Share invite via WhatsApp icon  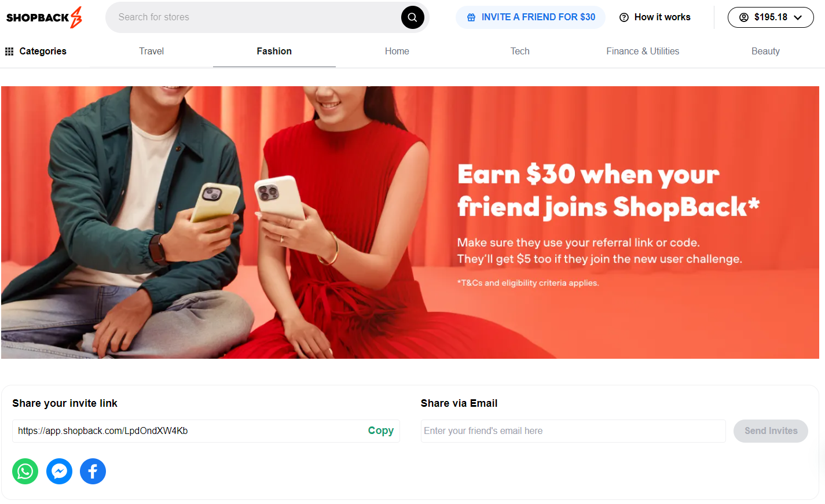[x=25, y=472]
